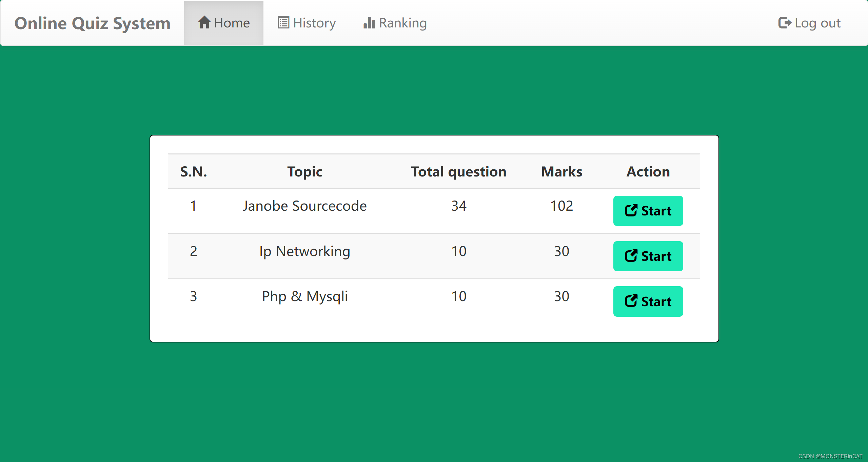Viewport: 868px width, 462px height.
Task: Select the Topic column header
Action: (x=305, y=172)
